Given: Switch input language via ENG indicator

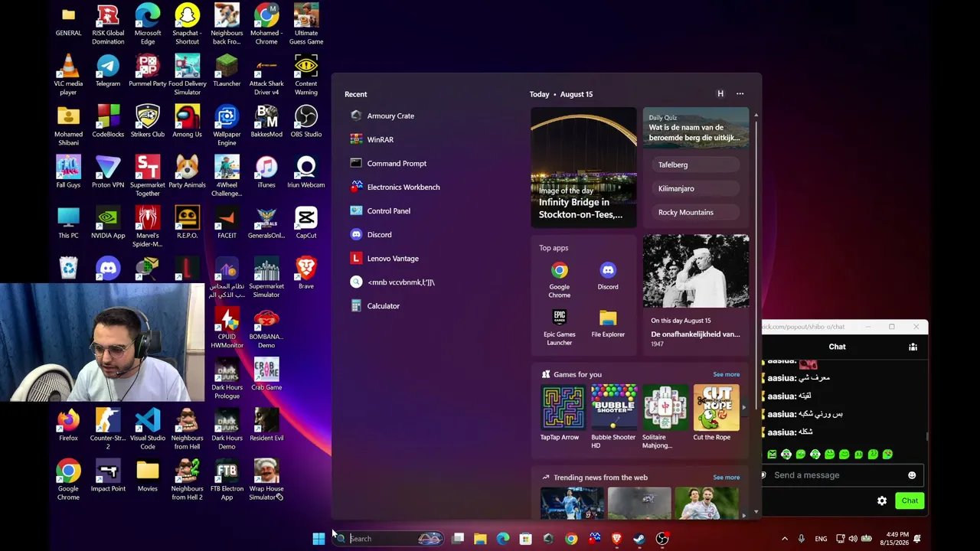Looking at the screenshot, I should pyautogui.click(x=821, y=539).
